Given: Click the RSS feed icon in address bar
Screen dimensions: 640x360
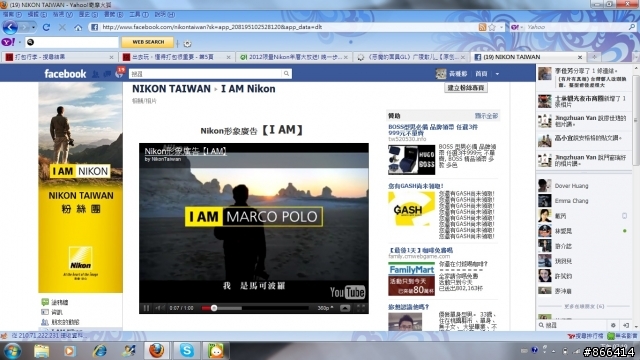Looking at the screenshot, I should pyautogui.click(x=482, y=27).
